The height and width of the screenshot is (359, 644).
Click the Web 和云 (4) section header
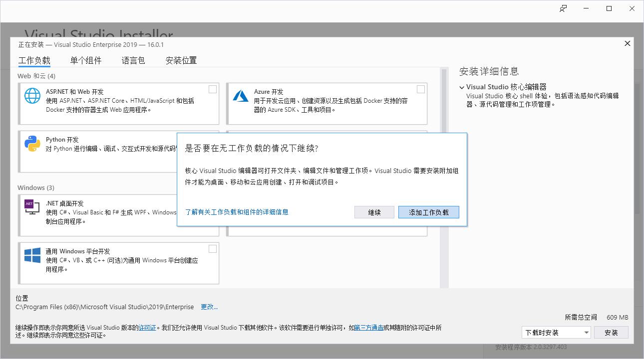tap(36, 76)
